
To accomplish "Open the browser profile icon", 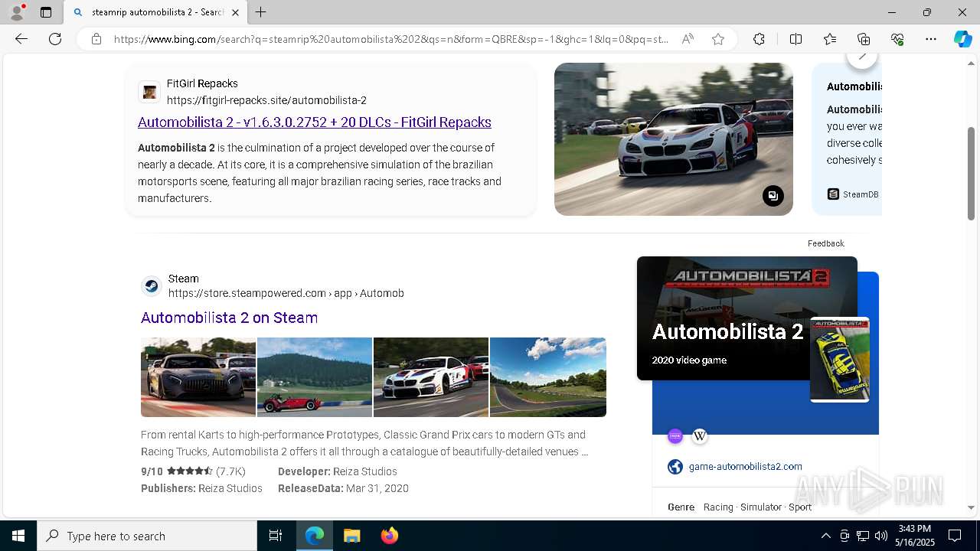I will pyautogui.click(x=16, y=12).
